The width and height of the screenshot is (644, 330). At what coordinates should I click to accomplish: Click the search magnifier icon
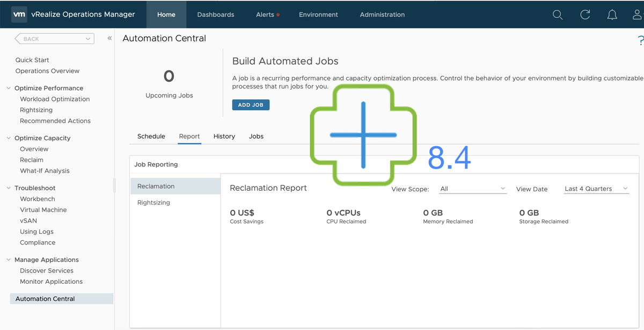[558, 15]
